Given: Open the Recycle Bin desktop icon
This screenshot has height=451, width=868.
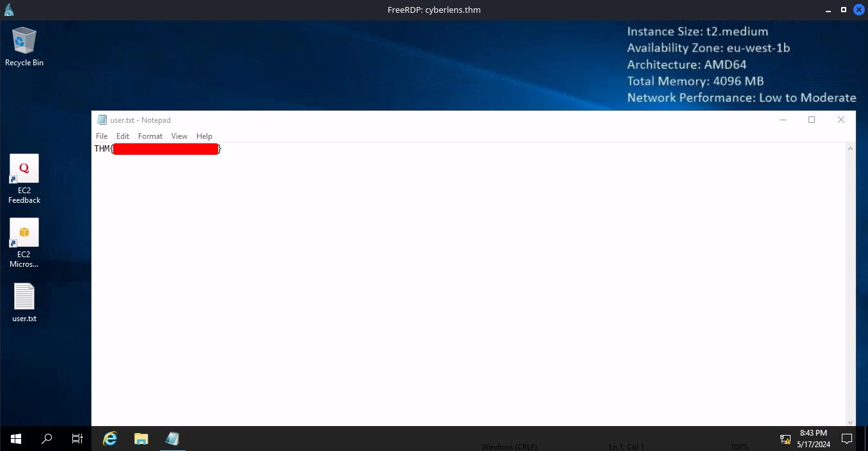Looking at the screenshot, I should coord(24,46).
